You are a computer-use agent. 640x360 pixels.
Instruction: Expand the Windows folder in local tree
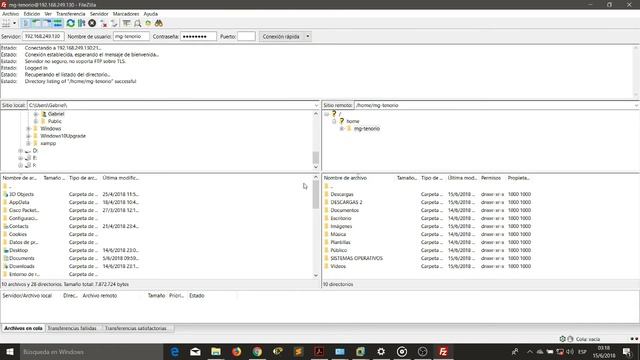click(28, 129)
